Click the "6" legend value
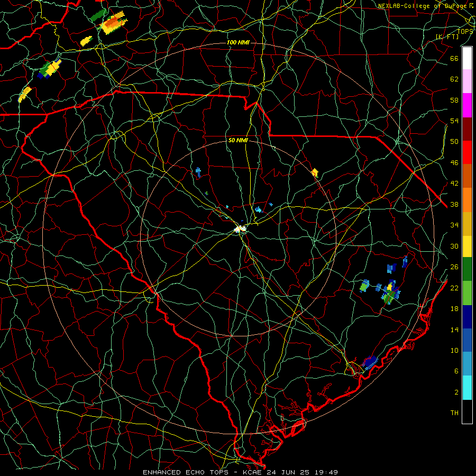476x476 pixels. (x=456, y=371)
